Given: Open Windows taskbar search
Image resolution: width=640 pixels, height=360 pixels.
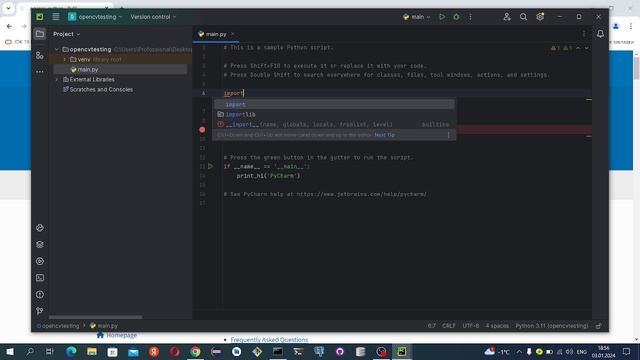Looking at the screenshot, I should coord(30,351).
